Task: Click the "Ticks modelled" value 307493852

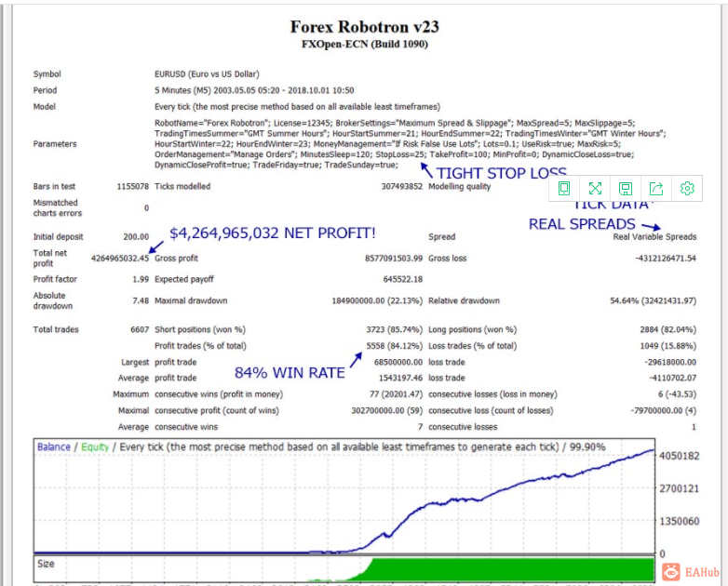Action: coord(401,187)
